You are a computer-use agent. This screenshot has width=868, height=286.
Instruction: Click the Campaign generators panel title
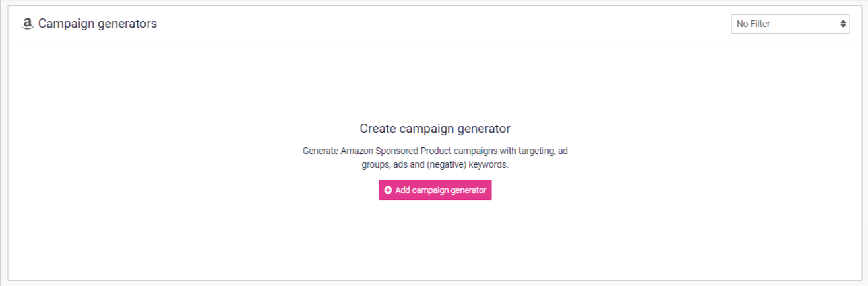click(x=98, y=24)
